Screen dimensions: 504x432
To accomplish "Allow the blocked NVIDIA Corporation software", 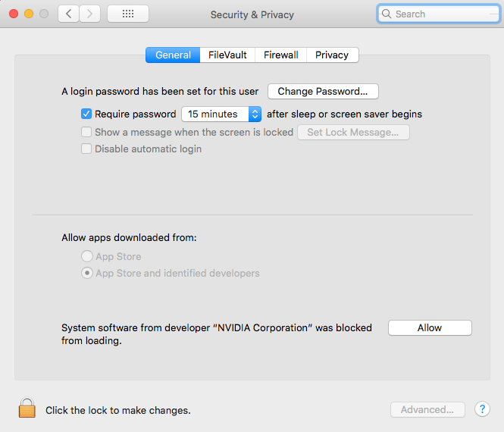I will point(430,328).
